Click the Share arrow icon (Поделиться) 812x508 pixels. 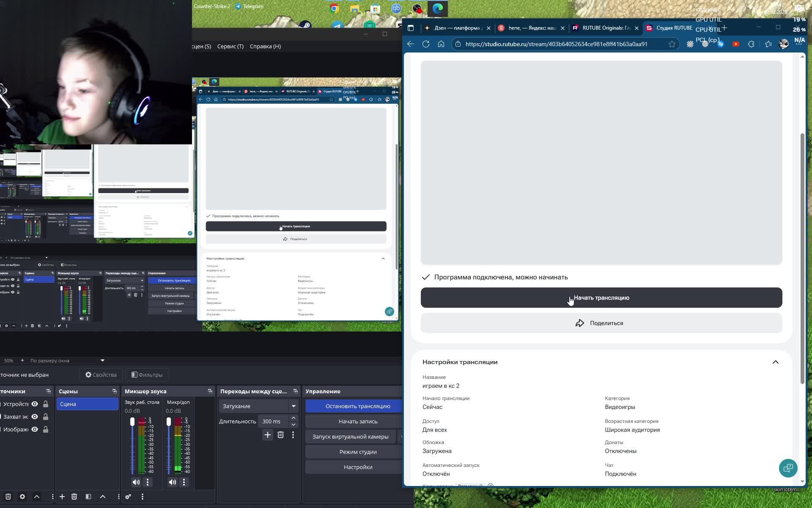[x=580, y=323]
